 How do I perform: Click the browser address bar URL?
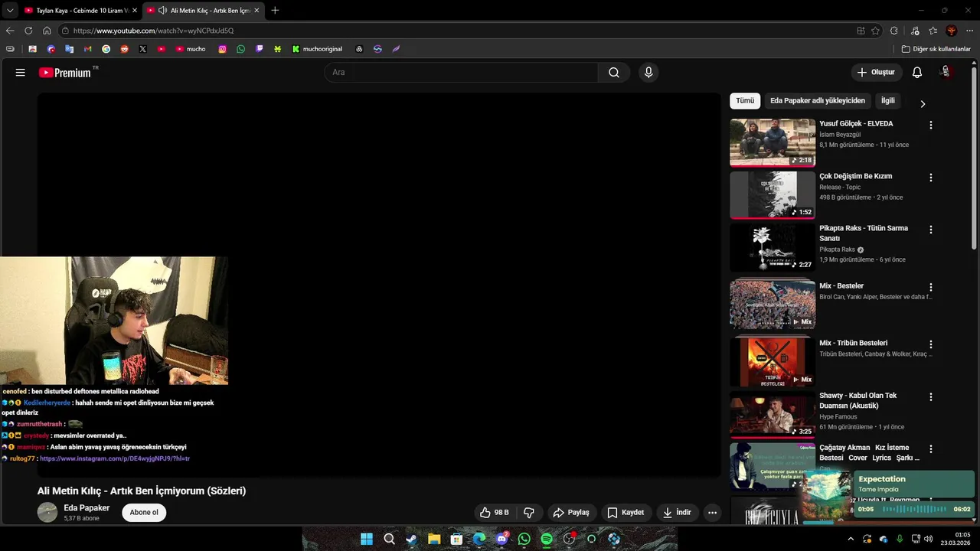(x=153, y=31)
